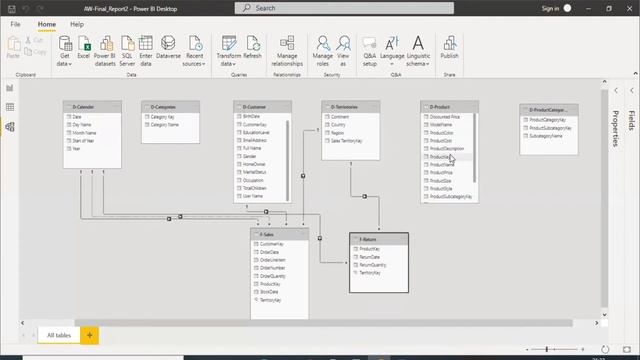Refresh the data model
640x360 pixels.
coord(252,48)
